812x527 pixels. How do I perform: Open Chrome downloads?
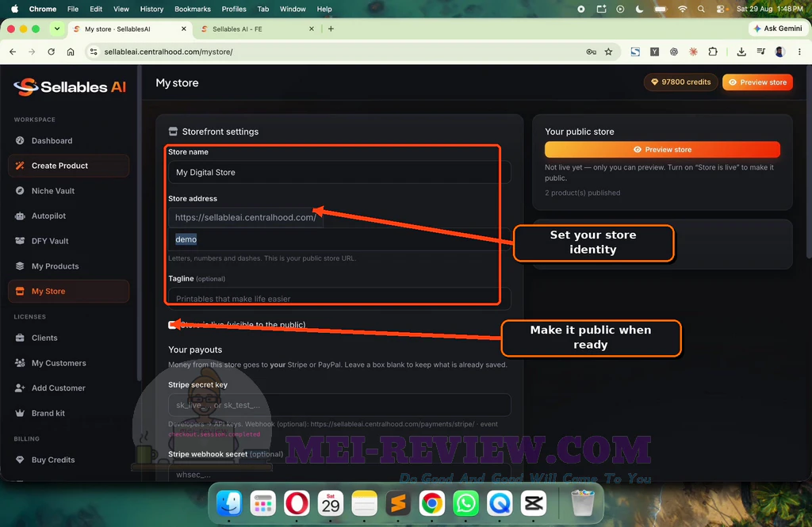tap(741, 52)
